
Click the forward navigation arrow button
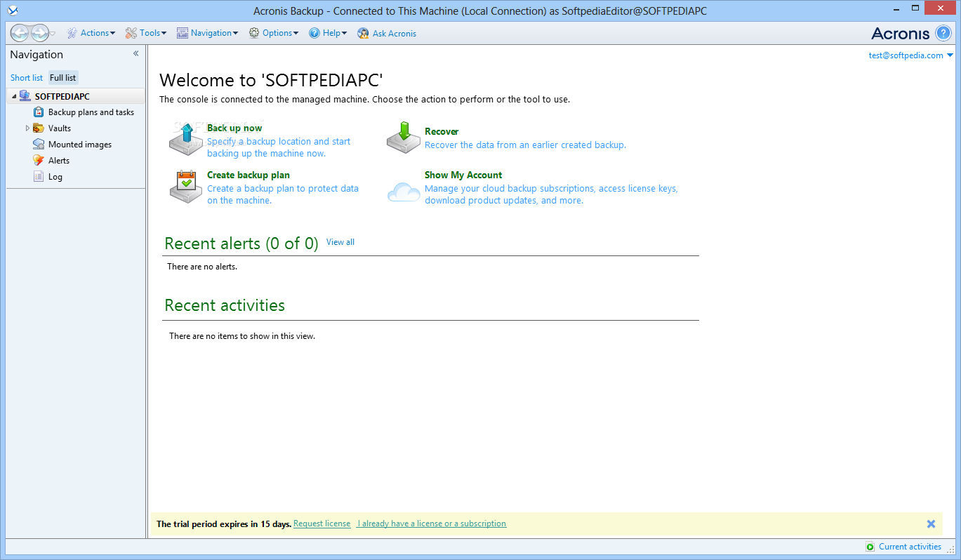(39, 33)
